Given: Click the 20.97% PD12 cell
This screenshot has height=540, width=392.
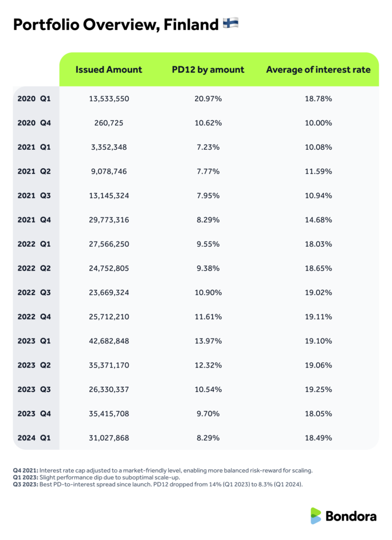Looking at the screenshot, I should point(208,99).
